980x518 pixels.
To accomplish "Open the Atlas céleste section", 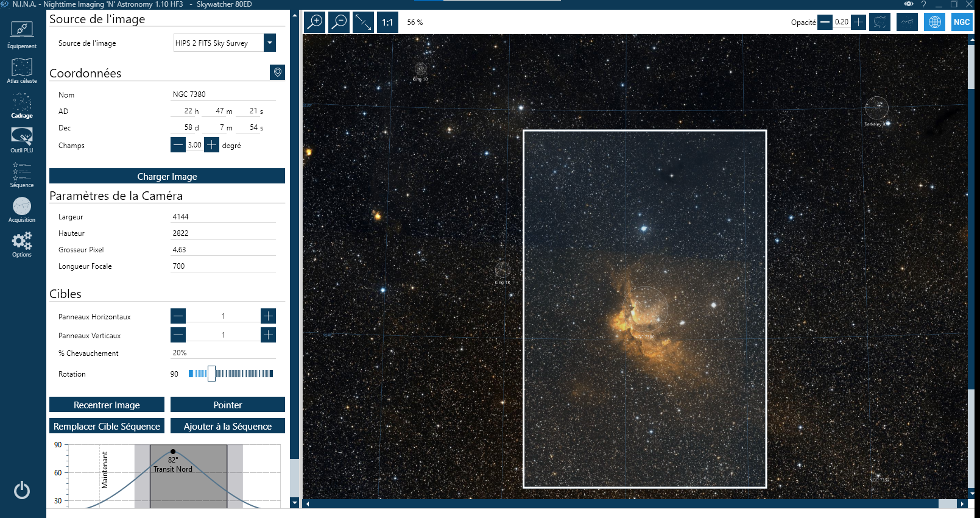I will pos(22,70).
